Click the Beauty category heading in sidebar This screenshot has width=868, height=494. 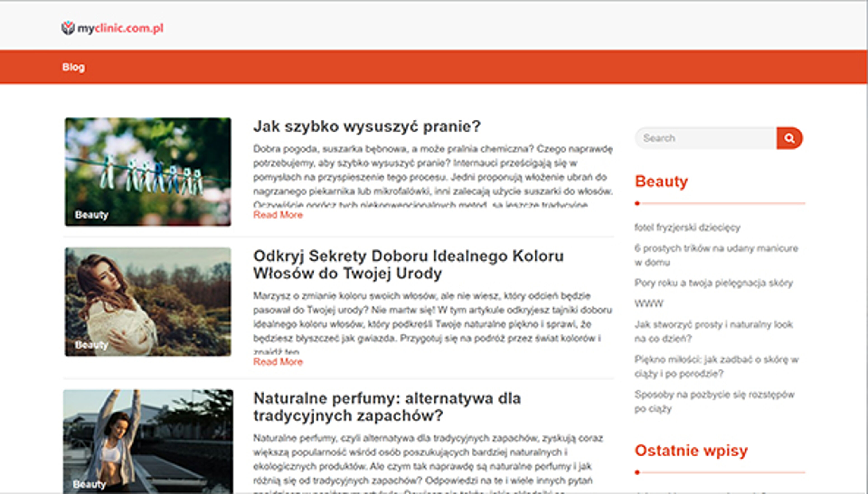(661, 181)
